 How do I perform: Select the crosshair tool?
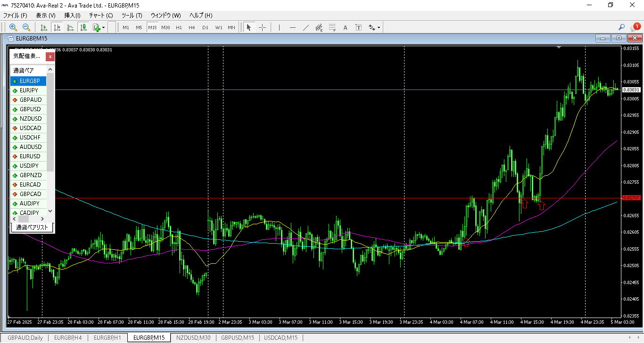coord(263,27)
